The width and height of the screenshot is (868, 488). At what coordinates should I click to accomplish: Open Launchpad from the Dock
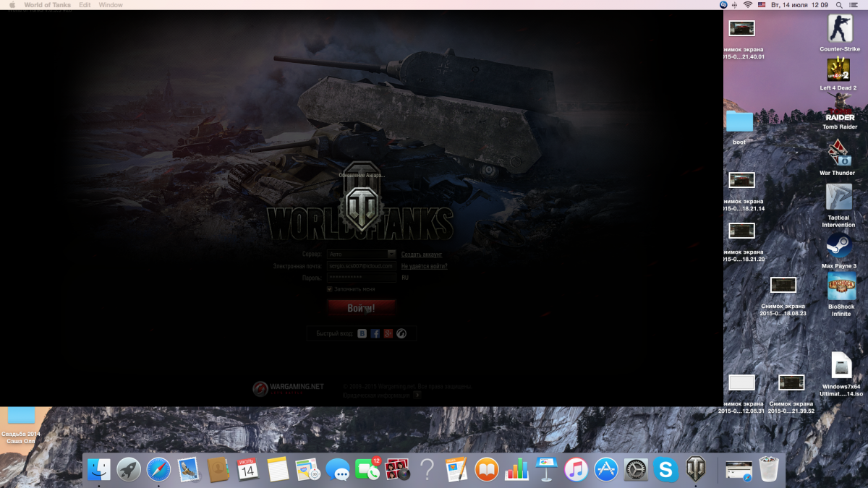click(x=129, y=469)
